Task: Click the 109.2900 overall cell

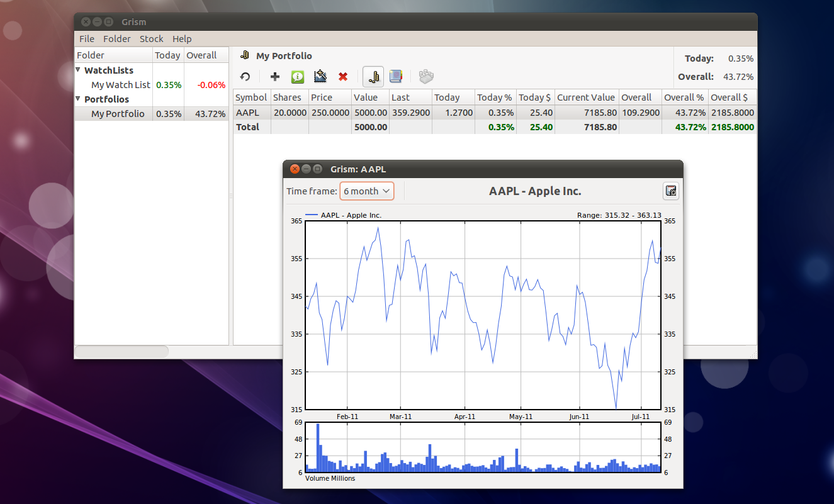Action: [x=640, y=113]
